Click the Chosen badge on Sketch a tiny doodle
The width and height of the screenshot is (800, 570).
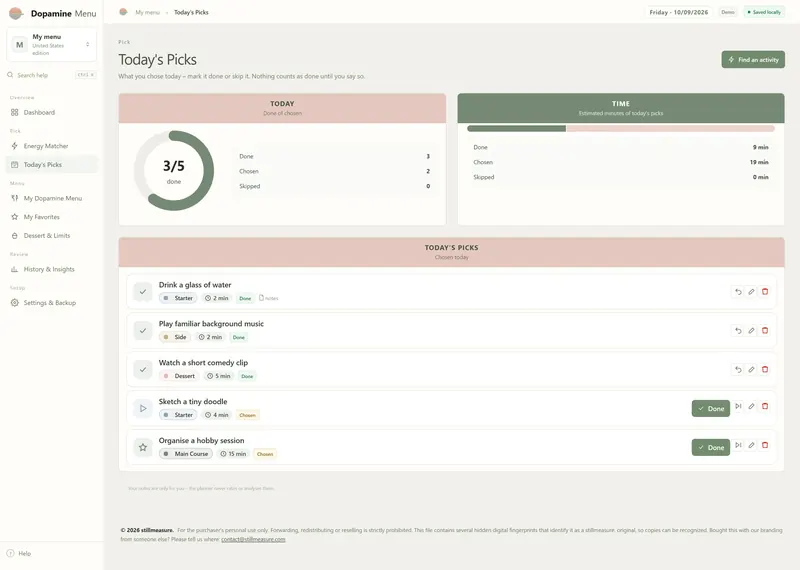click(247, 415)
